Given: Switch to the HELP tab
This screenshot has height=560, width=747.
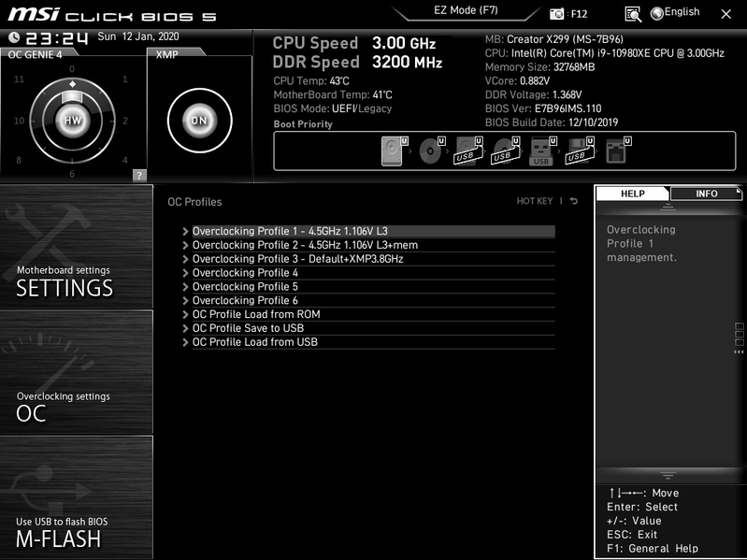Looking at the screenshot, I should coord(633,194).
